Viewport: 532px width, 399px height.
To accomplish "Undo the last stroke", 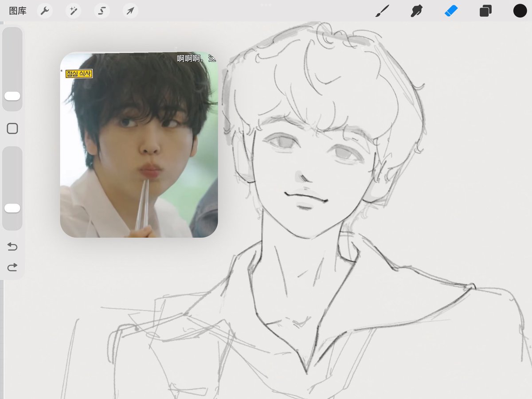I will 12,247.
